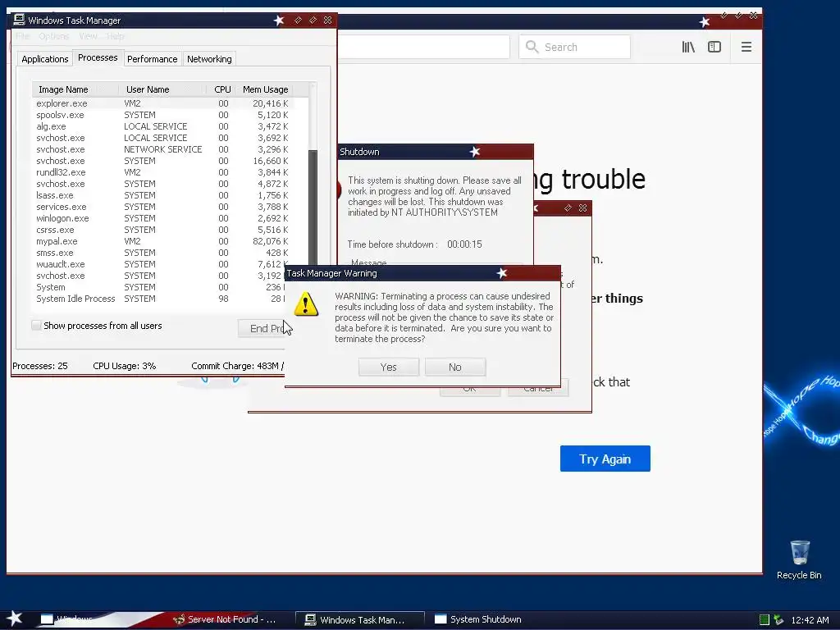Open the Recycle Bin desktop icon
Image resolution: width=840 pixels, height=630 pixels.
799,559
